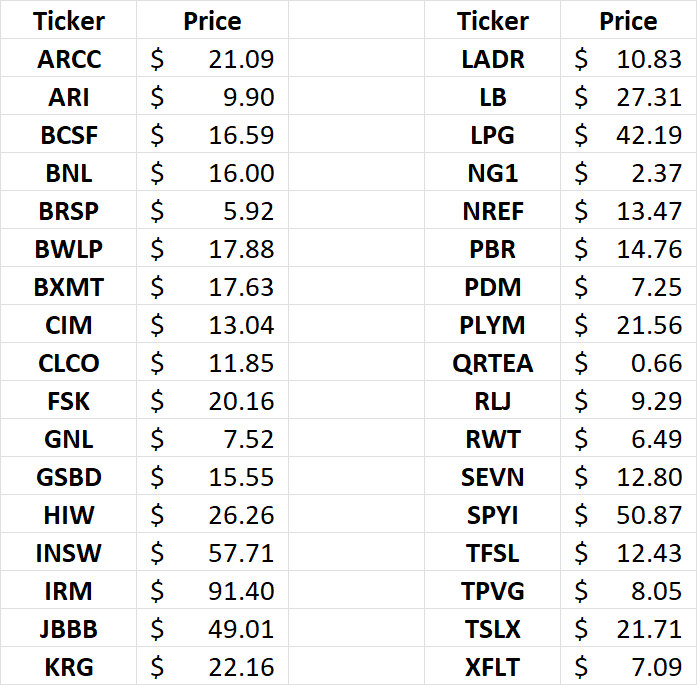Click the GSBD ticker cell

pyautogui.click(x=69, y=477)
